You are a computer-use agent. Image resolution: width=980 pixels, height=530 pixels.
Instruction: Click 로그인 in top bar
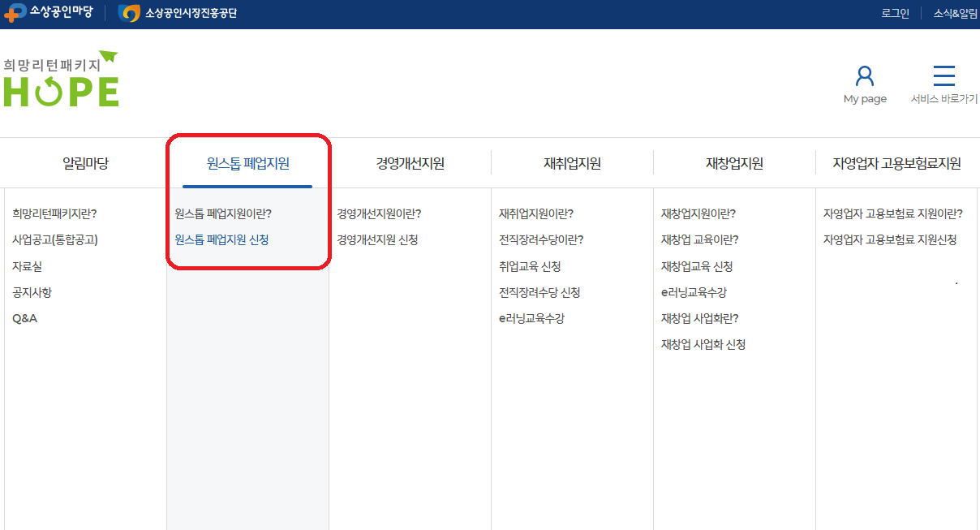[x=895, y=13]
